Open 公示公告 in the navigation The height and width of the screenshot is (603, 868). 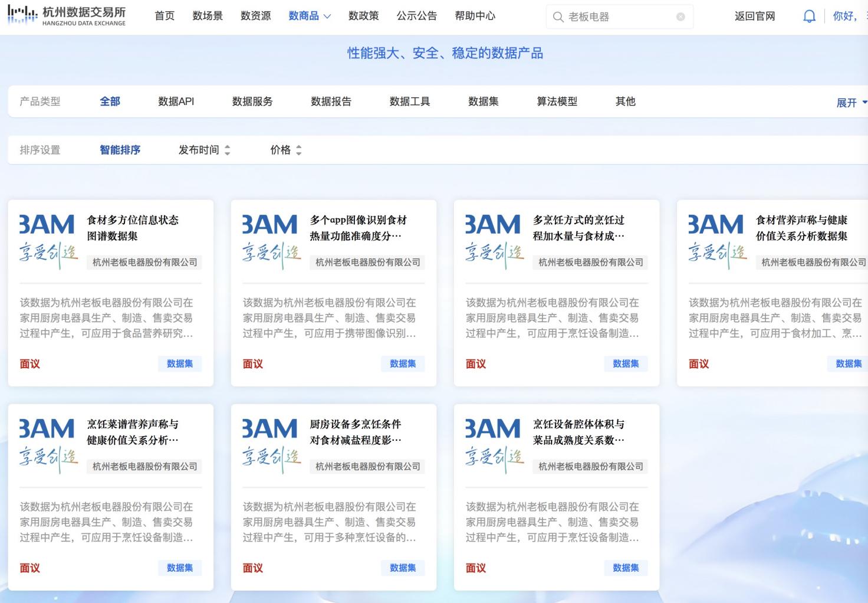click(x=417, y=16)
